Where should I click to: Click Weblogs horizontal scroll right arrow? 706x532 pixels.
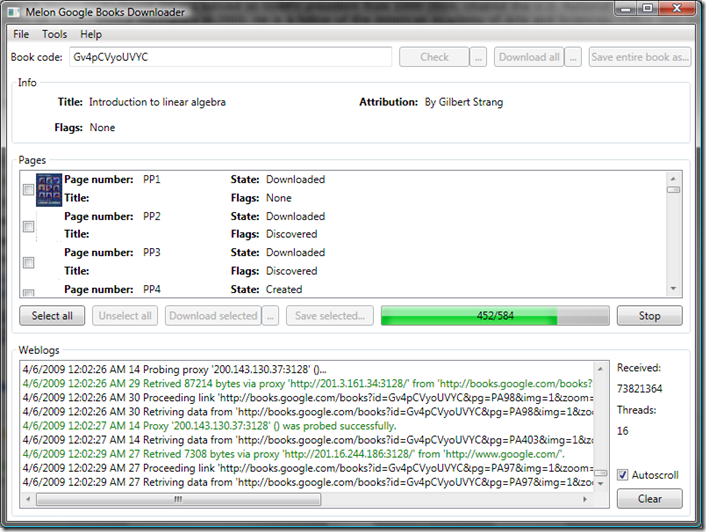tap(585, 499)
